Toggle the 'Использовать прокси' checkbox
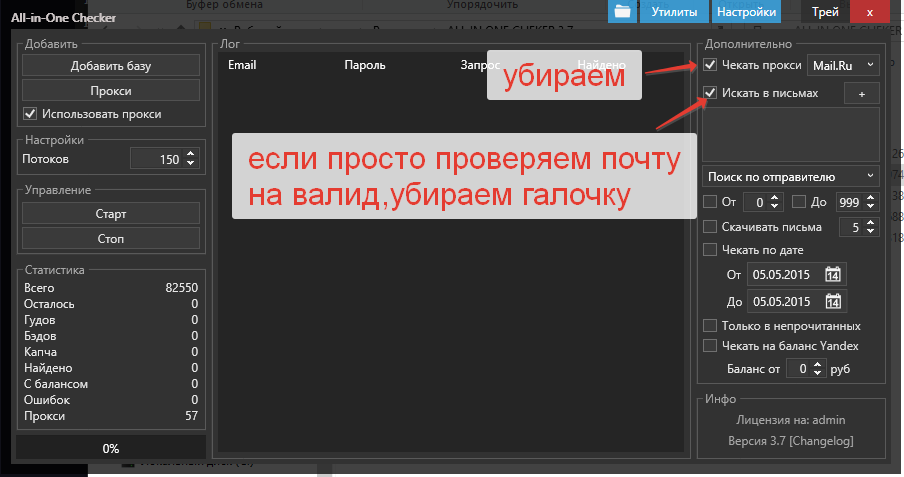 30,114
